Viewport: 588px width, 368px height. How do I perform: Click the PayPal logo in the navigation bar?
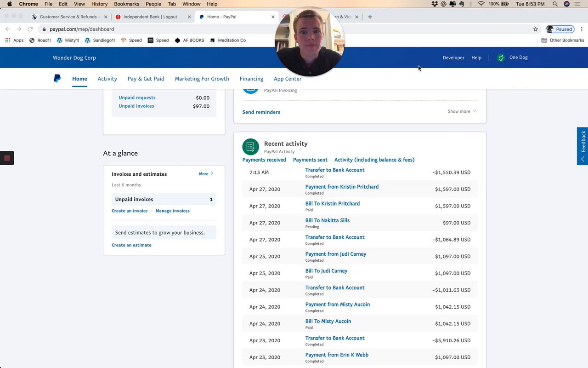point(57,79)
